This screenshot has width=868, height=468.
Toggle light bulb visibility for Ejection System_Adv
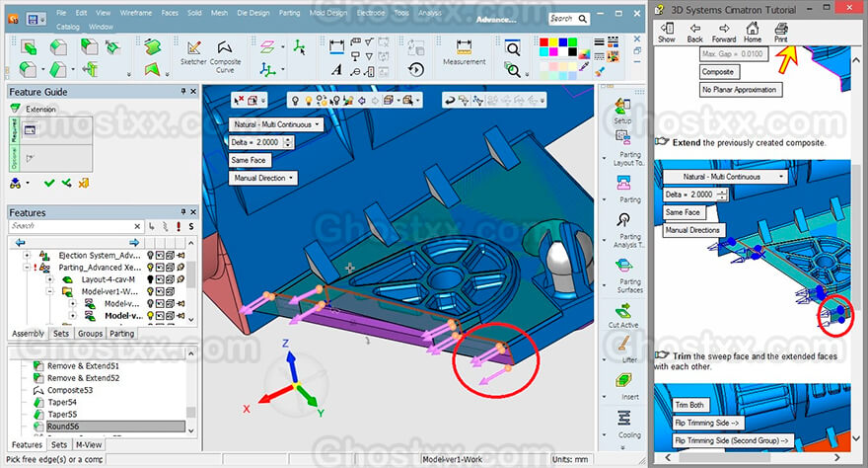point(150,256)
